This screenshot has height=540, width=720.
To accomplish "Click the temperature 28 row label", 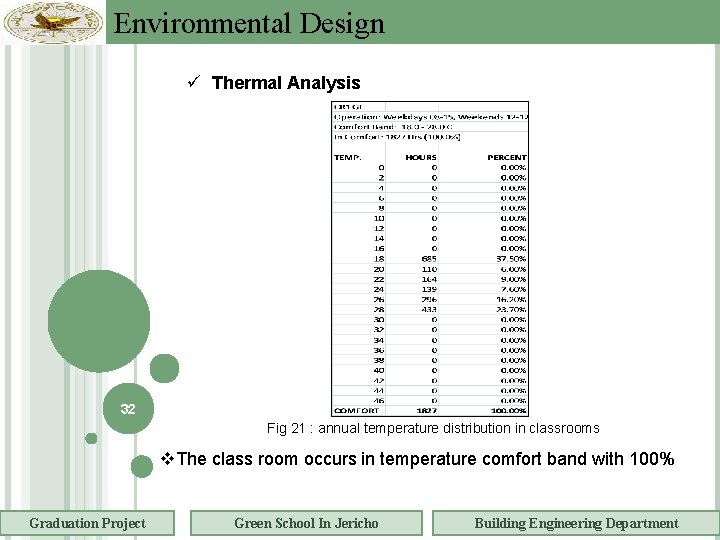I will 379,309.
